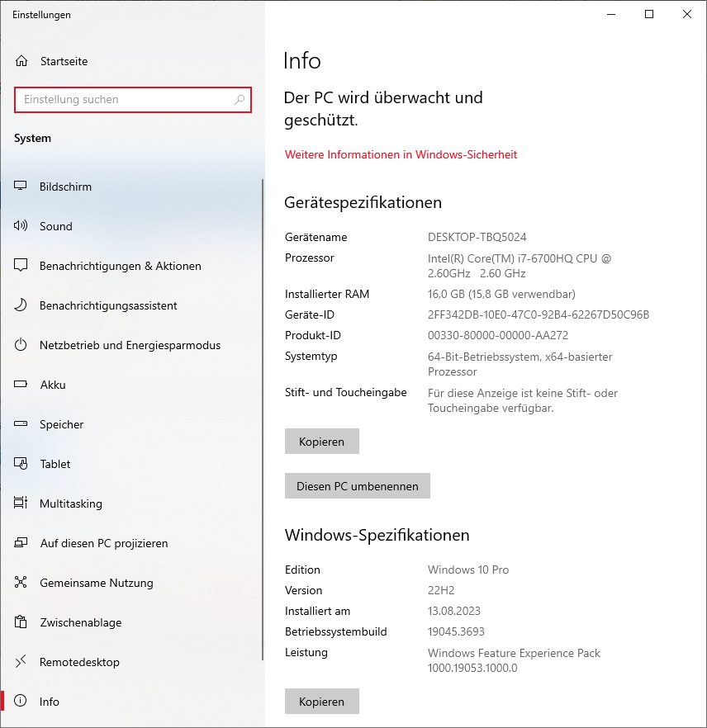
Task: Click the Speicher drive icon
Action: click(x=21, y=424)
